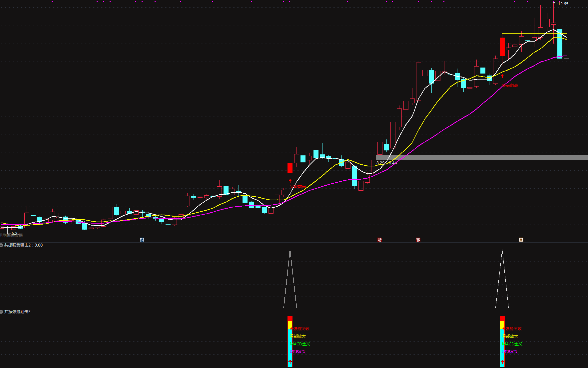This screenshot has height=368, width=588.
Task: Expand the 共振强势狙击2 indicator dropdown arrow
Action: (x=2, y=245)
